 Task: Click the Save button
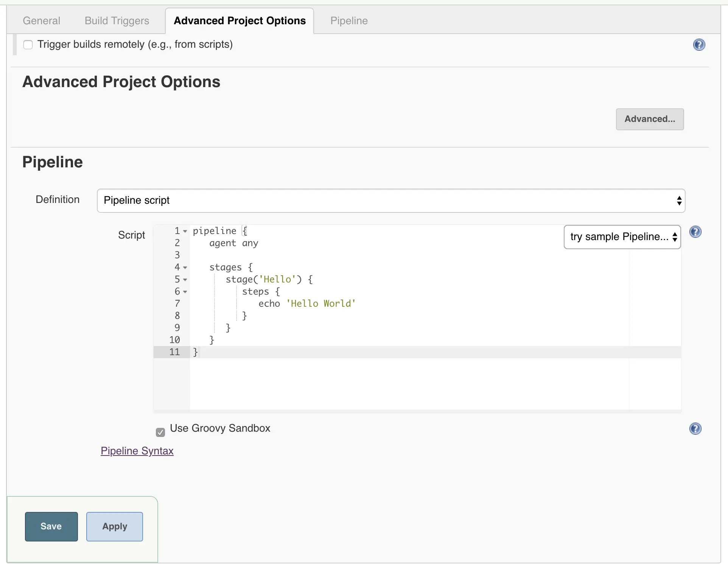[x=51, y=526]
